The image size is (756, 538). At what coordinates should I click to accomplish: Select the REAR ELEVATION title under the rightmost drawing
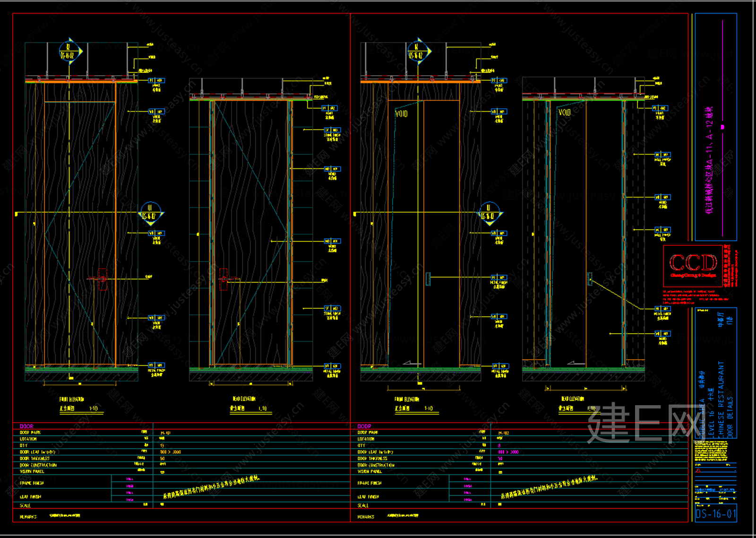[573, 399]
